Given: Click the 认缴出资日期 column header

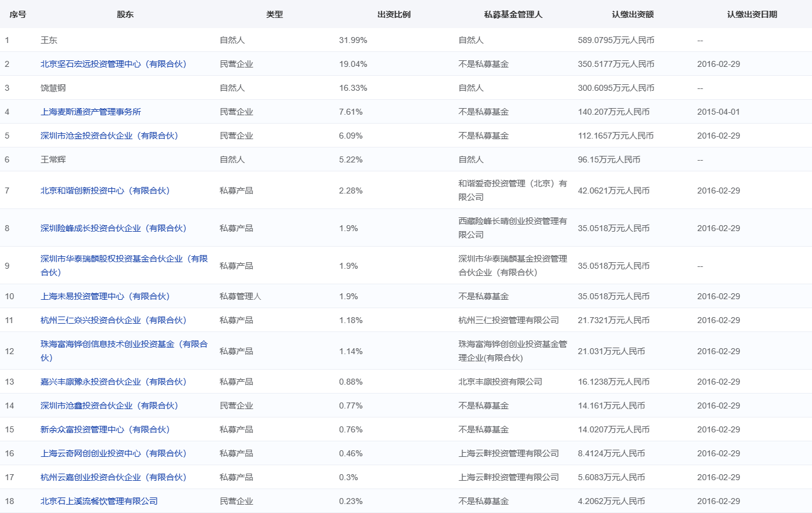Looking at the screenshot, I should 752,14.
